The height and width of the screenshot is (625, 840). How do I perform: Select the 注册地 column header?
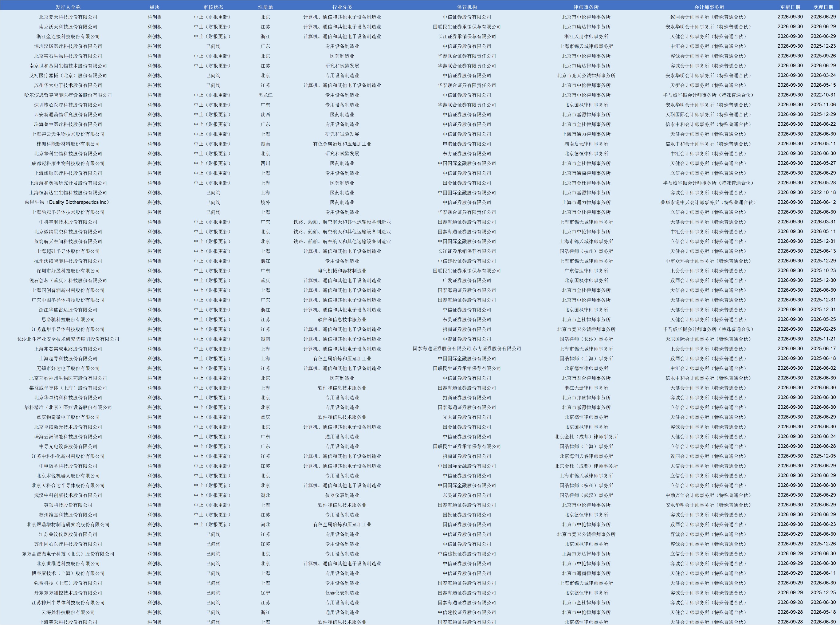tap(265, 7)
